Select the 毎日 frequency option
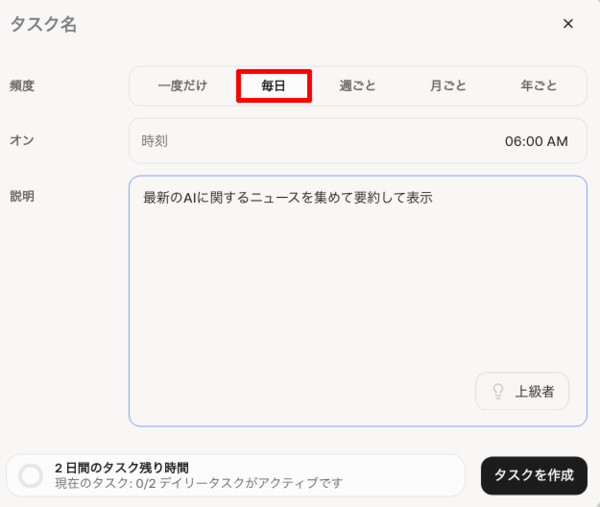 [274, 86]
